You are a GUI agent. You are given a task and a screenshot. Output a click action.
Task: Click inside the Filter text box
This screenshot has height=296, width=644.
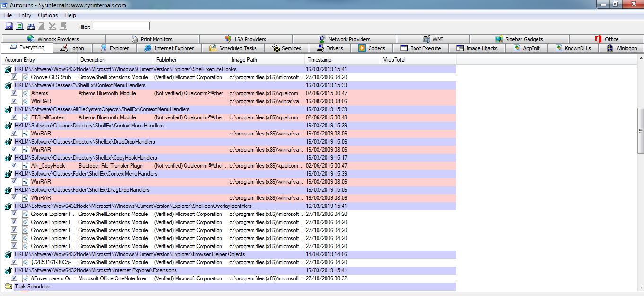121,27
